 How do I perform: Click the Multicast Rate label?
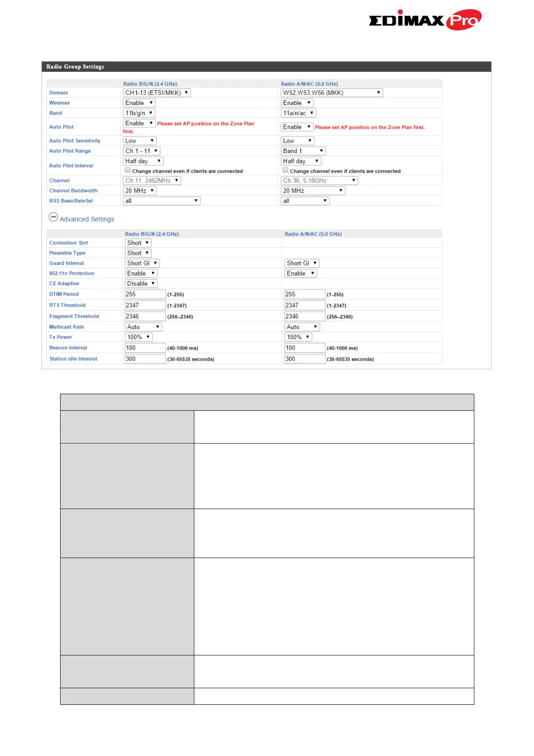(x=66, y=327)
